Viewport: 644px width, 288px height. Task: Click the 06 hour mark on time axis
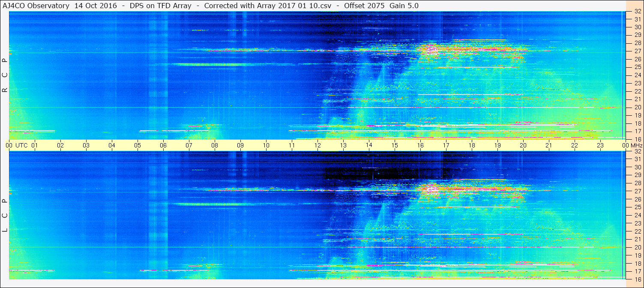(163, 145)
